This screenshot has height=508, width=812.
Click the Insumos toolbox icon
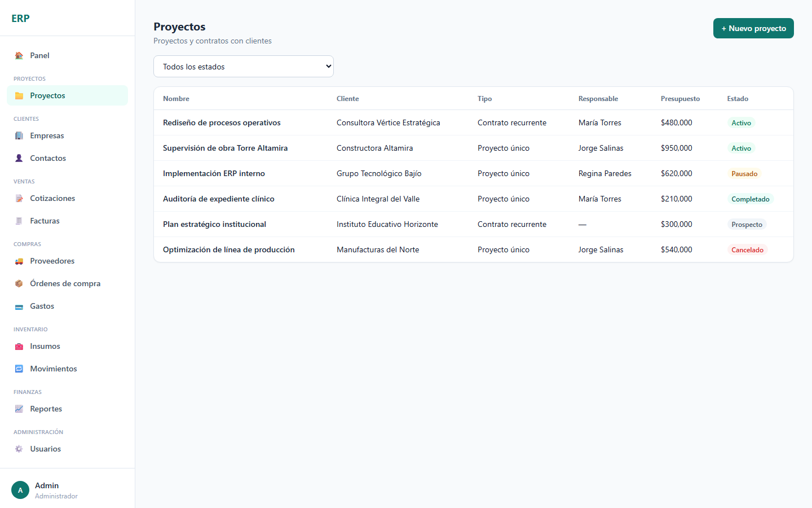[19, 346]
